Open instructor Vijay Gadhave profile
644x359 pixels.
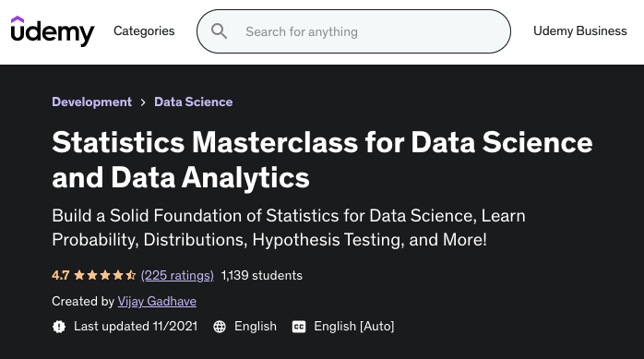point(157,302)
